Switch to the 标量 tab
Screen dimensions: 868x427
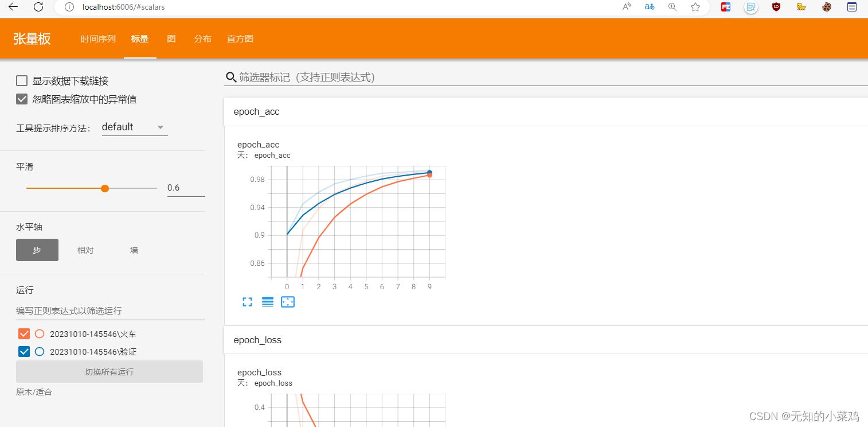pos(140,38)
